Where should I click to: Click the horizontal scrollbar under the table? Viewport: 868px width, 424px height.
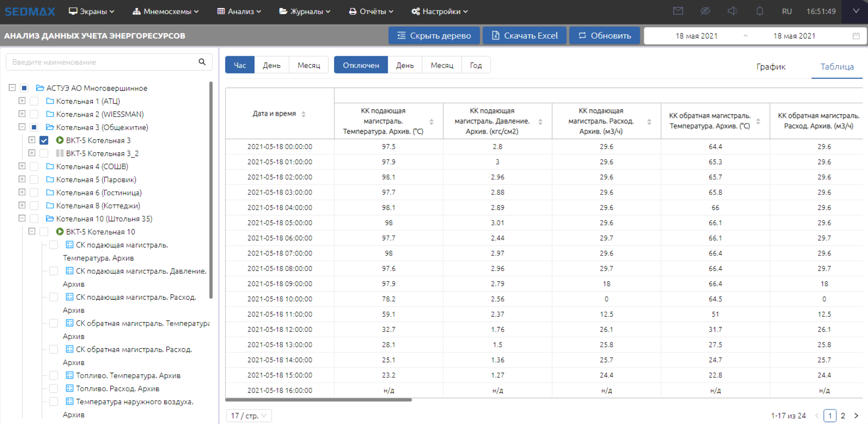point(319,400)
